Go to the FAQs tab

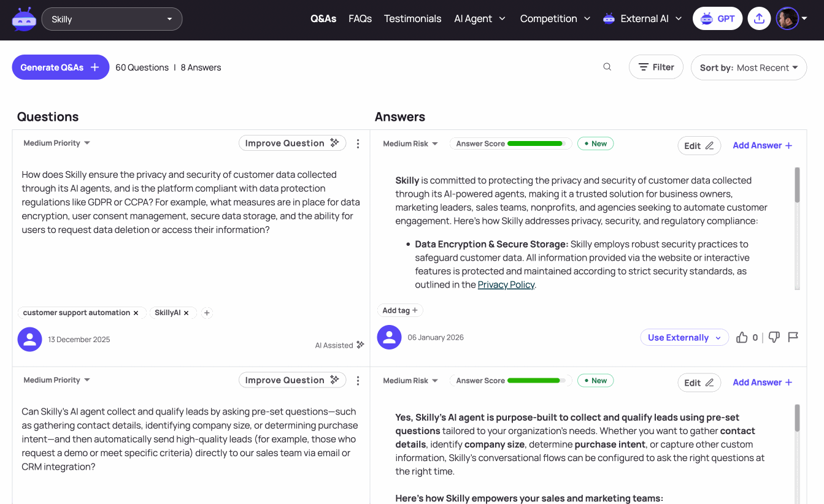[360, 18]
